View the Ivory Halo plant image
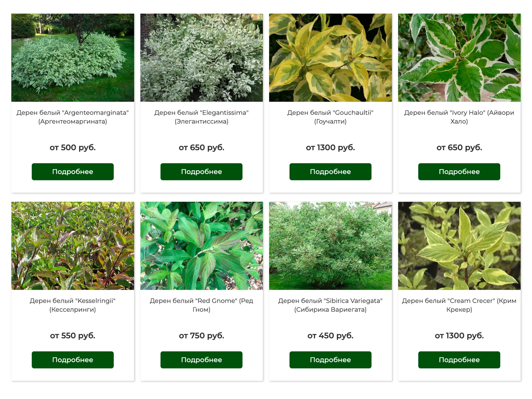This screenshot has height=399, width=532. click(459, 58)
